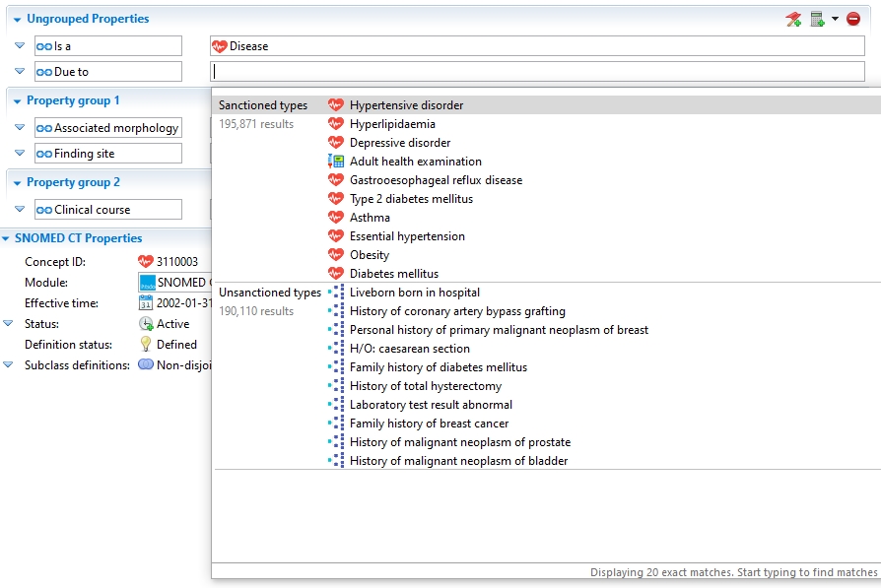This screenshot has height=588, width=881.
Task: Open the dropdown arrow beside the calculator icon
Action: pos(835,19)
